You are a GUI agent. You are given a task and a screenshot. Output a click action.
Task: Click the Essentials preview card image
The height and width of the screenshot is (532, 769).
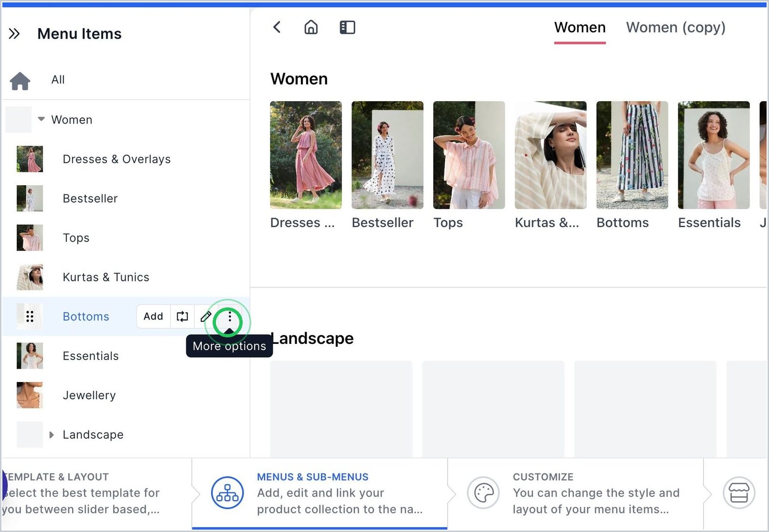(x=714, y=155)
